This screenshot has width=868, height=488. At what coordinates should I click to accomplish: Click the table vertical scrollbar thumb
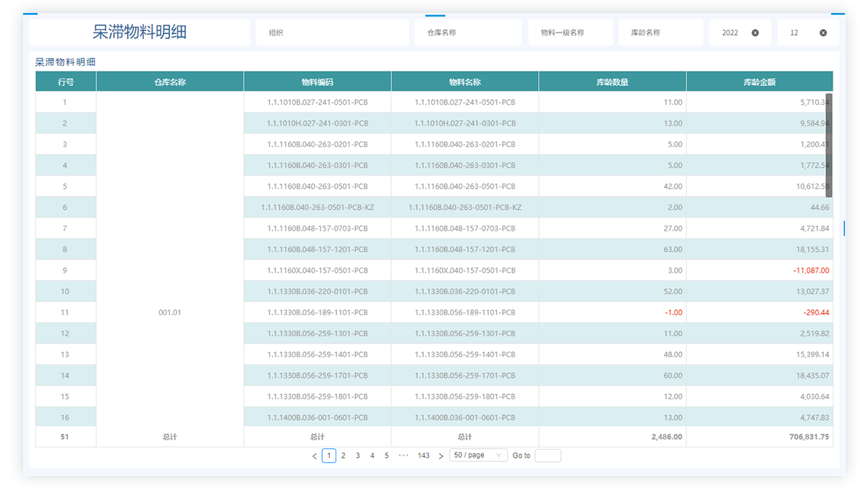pos(829,145)
